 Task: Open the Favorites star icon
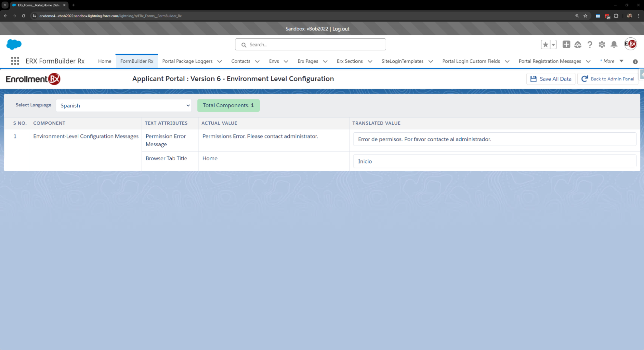tap(545, 44)
